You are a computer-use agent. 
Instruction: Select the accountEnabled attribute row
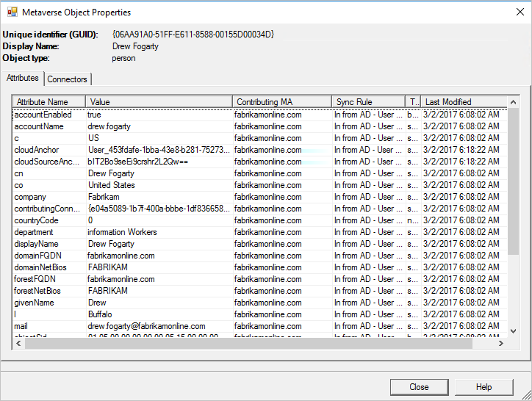click(x=260, y=115)
